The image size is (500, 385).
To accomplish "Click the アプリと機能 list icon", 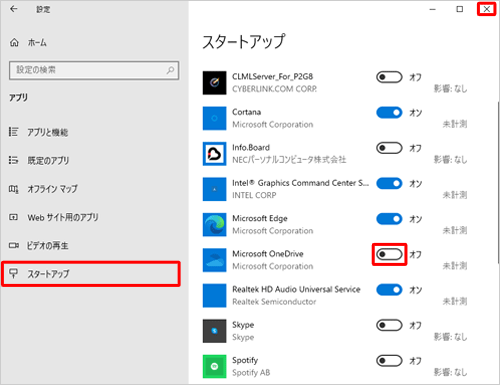I will pos(13,132).
